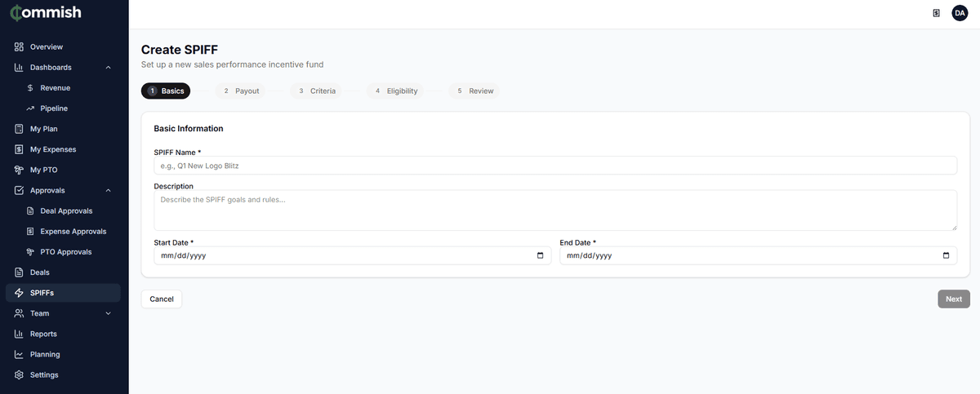Screen dimensions: 980x394
Task: Click the My Expenses receipt icon
Action: 19,149
